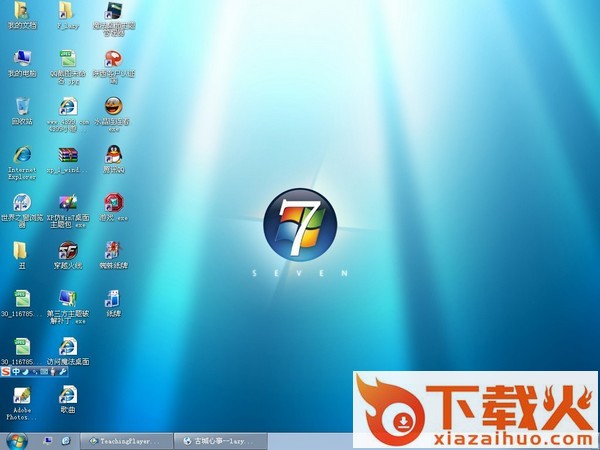Select the 腾讯QQ penguin icon

tap(114, 155)
